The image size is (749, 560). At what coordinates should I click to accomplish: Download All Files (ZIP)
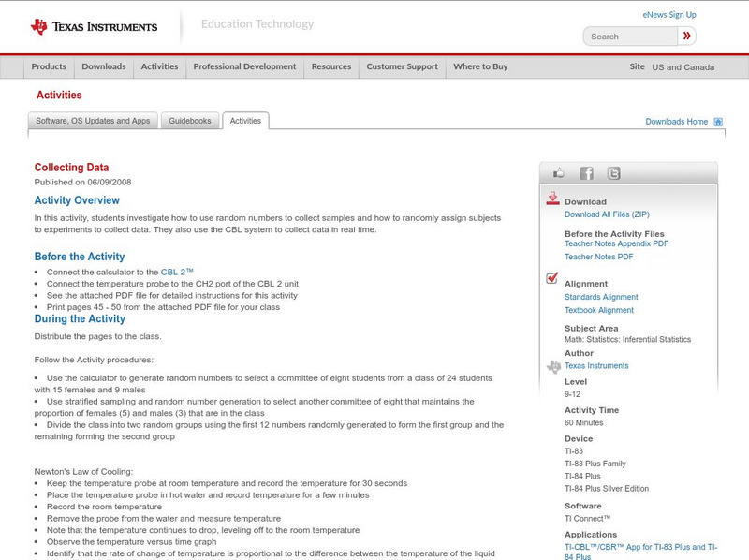tap(607, 214)
